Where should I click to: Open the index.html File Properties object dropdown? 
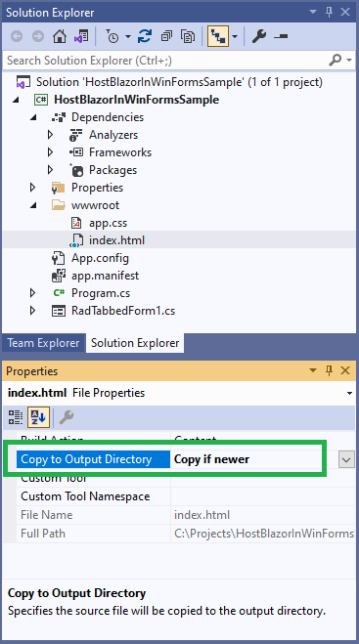[349, 393]
